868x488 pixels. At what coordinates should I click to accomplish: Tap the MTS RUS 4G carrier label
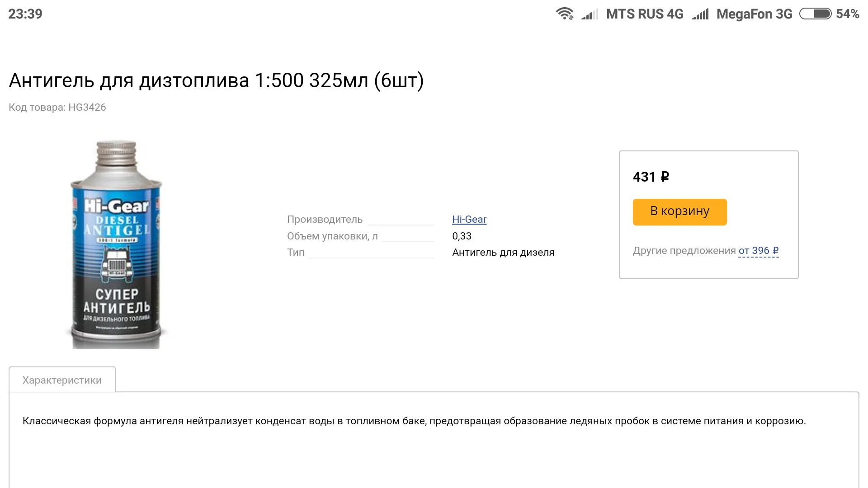pyautogui.click(x=645, y=14)
